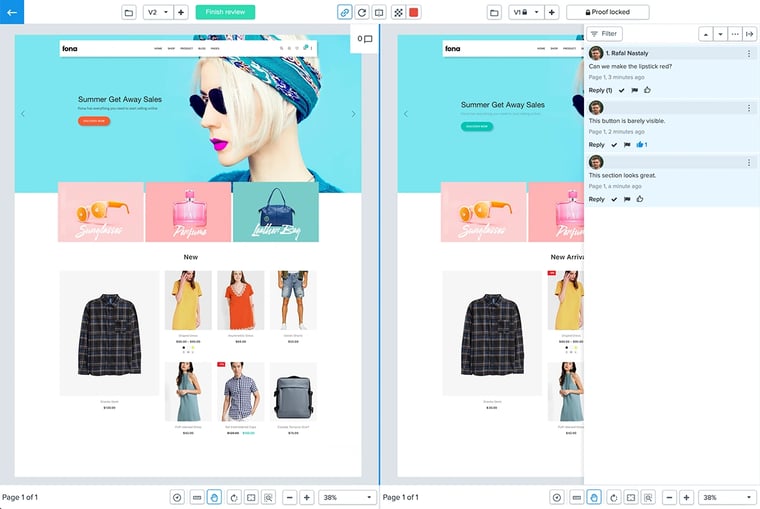Open the three-dot menu on lipstick comment
This screenshot has width=760, height=509.
(749, 53)
